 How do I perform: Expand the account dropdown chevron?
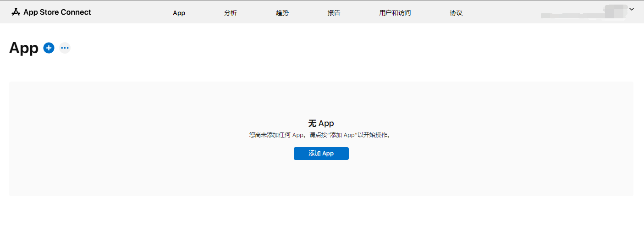point(631,9)
